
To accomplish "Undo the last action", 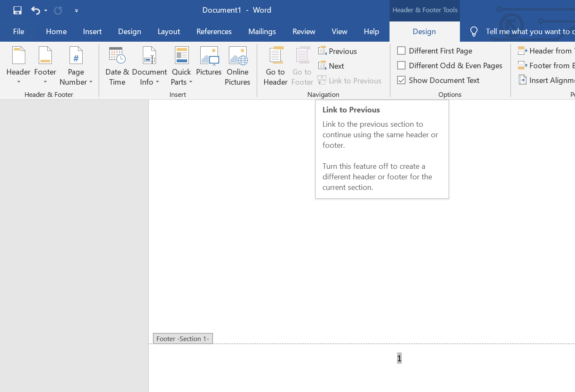I will pos(36,10).
